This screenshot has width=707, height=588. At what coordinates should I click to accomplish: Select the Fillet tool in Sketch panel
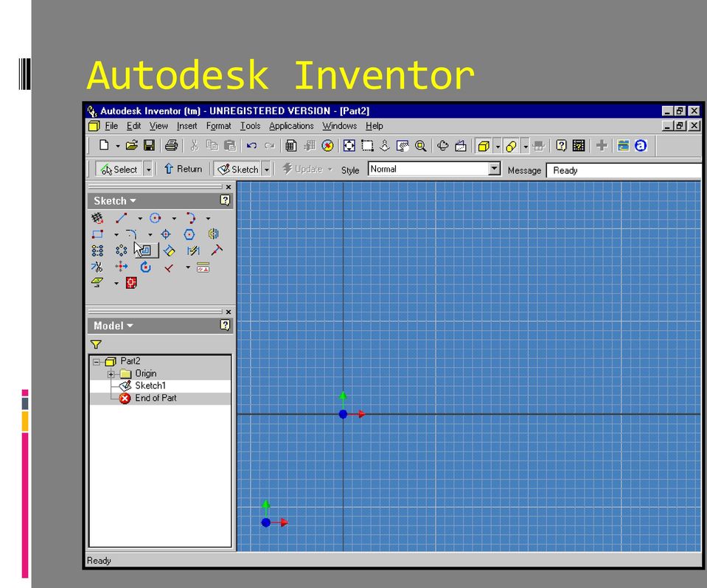tap(131, 234)
